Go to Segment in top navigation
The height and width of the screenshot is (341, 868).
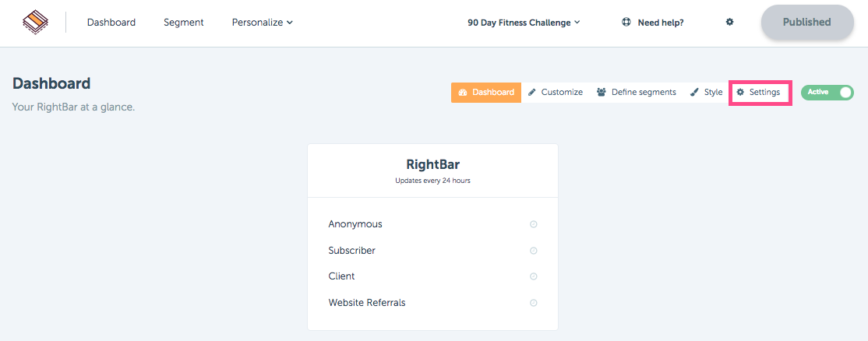[x=184, y=23]
